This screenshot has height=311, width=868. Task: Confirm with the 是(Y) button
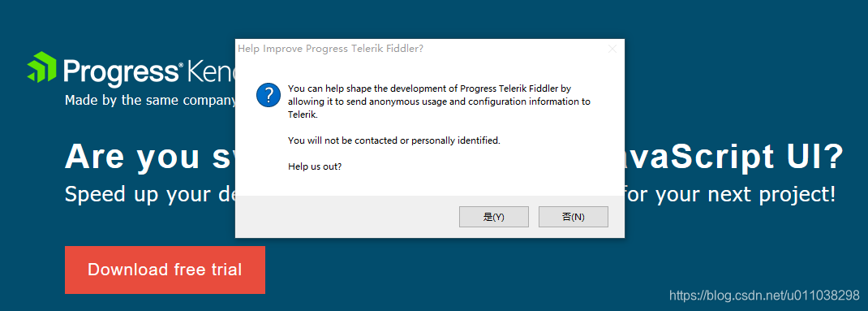pos(494,217)
